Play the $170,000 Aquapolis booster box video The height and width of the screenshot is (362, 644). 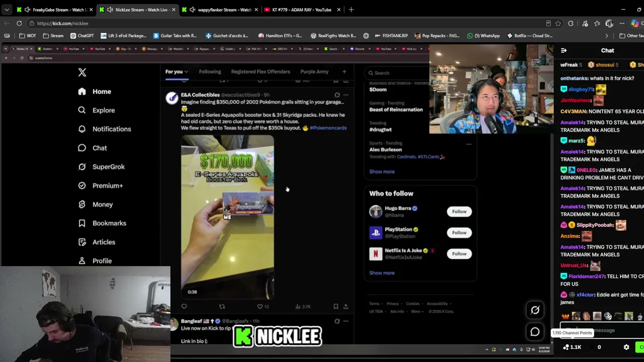coord(227,217)
